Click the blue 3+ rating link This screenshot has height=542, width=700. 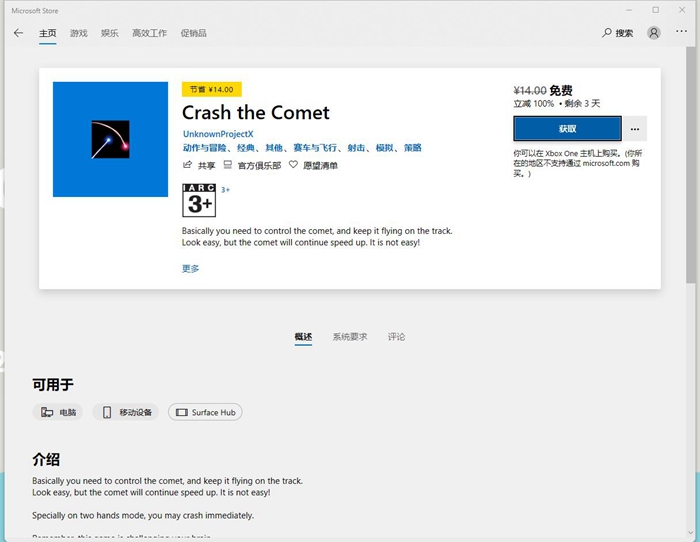[x=225, y=190]
